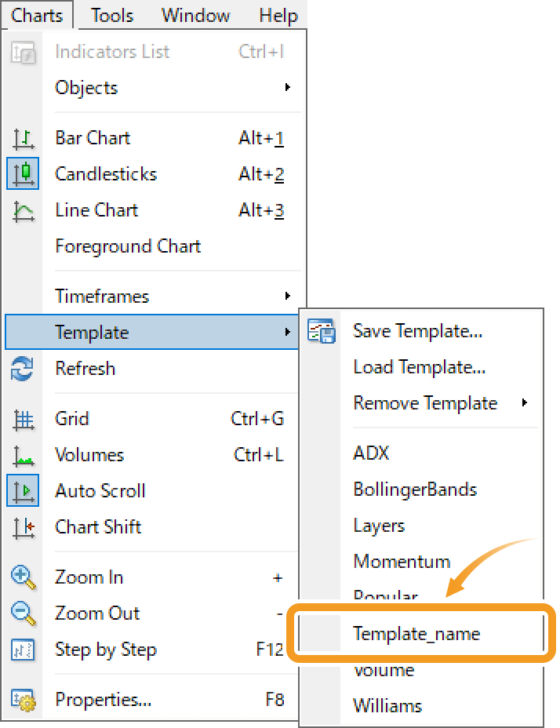The width and height of the screenshot is (560, 728).
Task: Click the F8 shortcut text
Action: click(x=275, y=699)
